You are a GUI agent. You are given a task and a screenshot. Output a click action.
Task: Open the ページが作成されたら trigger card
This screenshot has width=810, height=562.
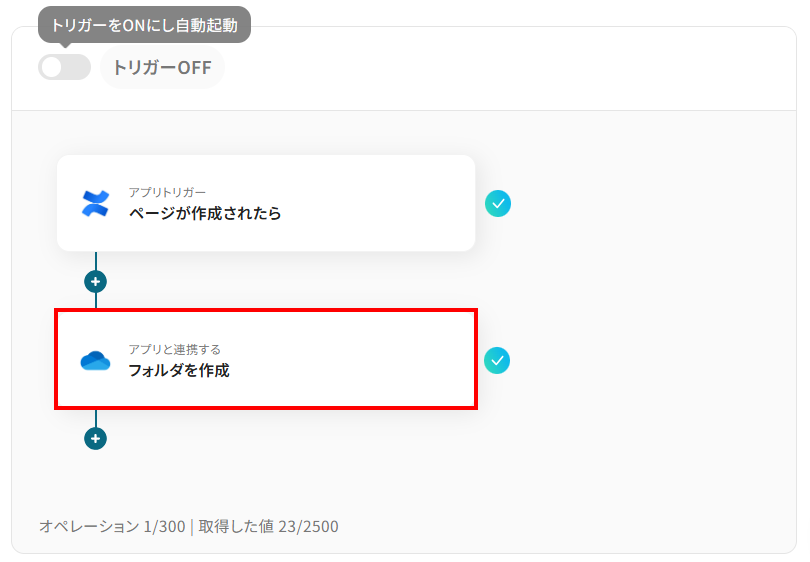[x=266, y=203]
